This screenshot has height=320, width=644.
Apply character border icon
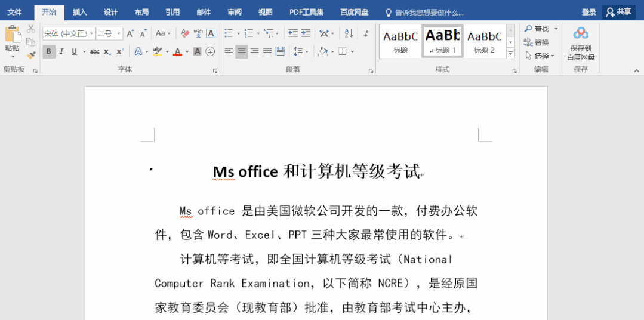point(211,33)
